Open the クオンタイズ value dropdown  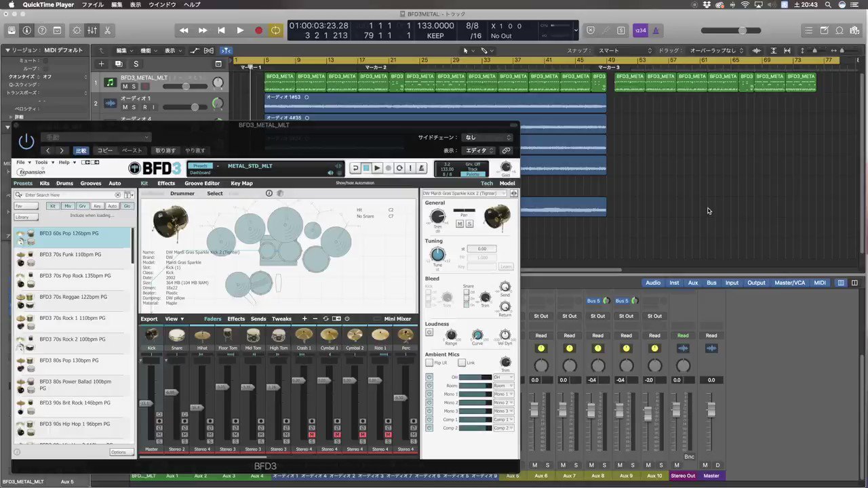(x=66, y=77)
